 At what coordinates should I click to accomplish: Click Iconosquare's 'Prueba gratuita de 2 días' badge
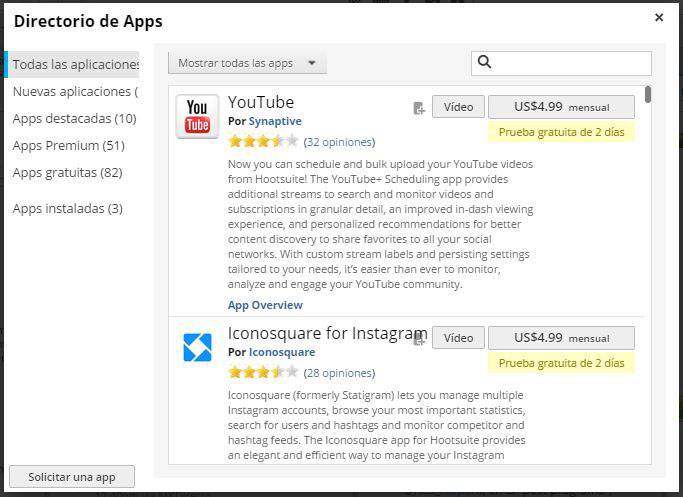point(561,363)
